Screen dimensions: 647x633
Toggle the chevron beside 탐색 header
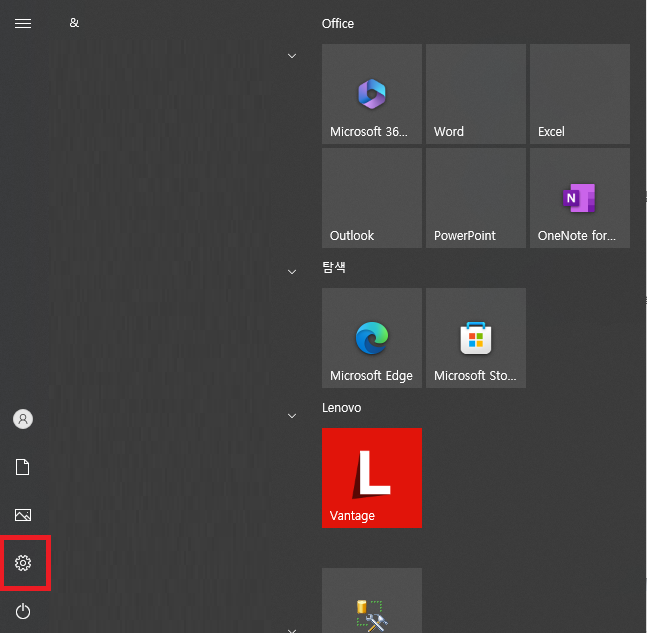click(292, 272)
